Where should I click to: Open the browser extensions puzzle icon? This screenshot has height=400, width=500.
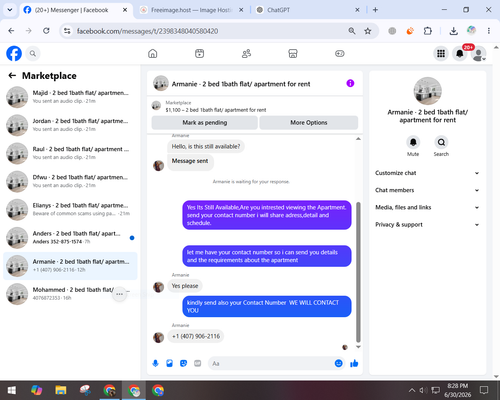[428, 31]
